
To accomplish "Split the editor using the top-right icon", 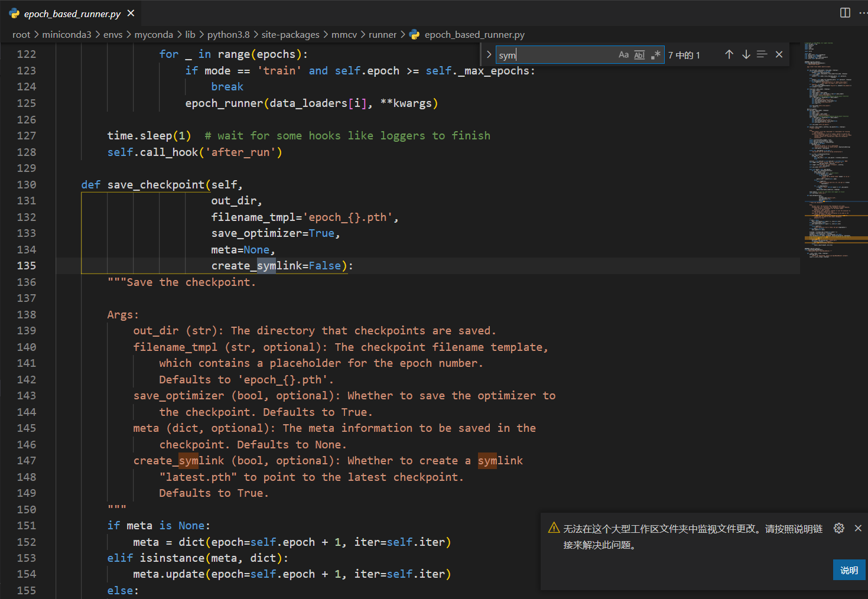I will click(845, 13).
